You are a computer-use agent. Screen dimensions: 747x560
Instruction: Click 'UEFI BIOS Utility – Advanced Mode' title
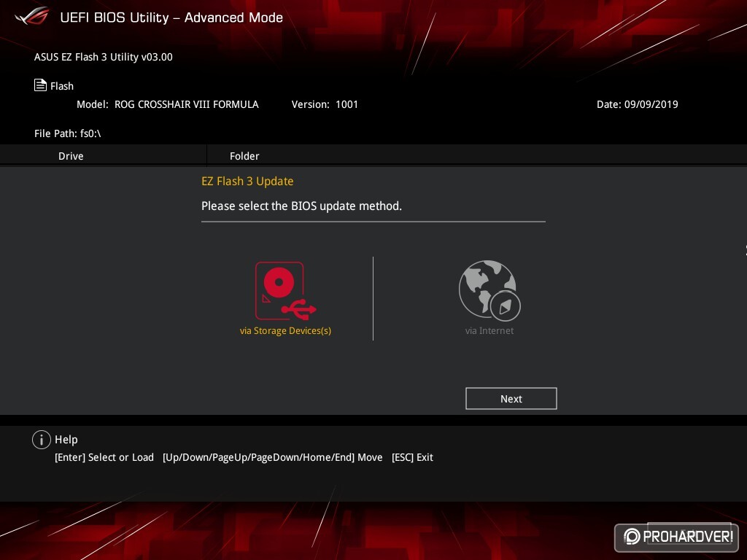point(171,17)
